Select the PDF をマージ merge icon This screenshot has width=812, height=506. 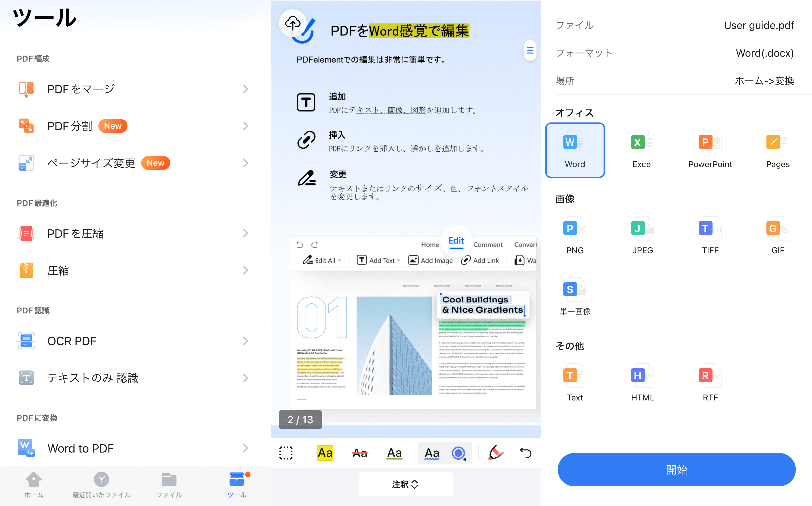point(27,89)
